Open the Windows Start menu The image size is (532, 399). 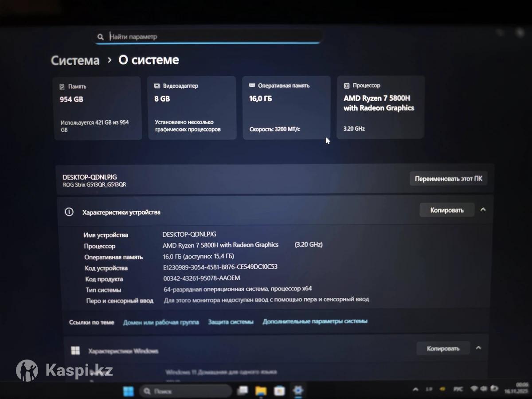click(x=128, y=391)
